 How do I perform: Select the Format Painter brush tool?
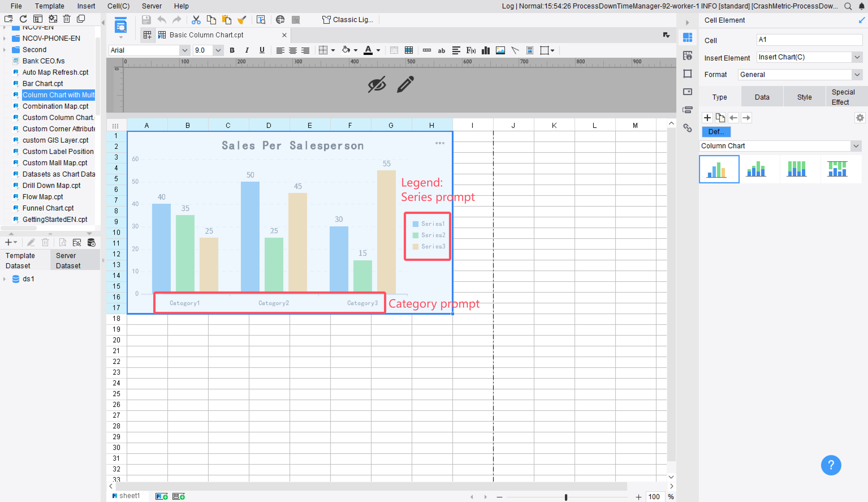click(x=242, y=20)
